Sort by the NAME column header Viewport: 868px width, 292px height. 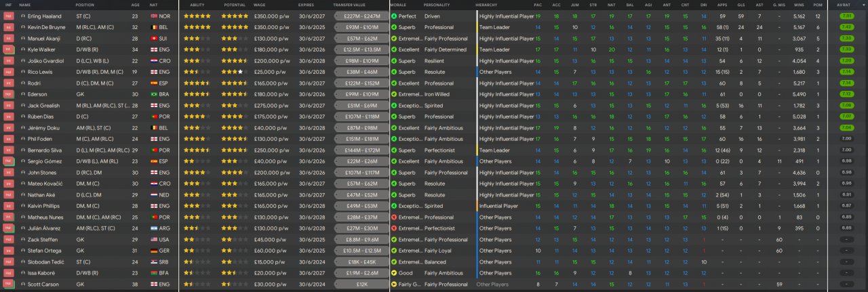25,5
